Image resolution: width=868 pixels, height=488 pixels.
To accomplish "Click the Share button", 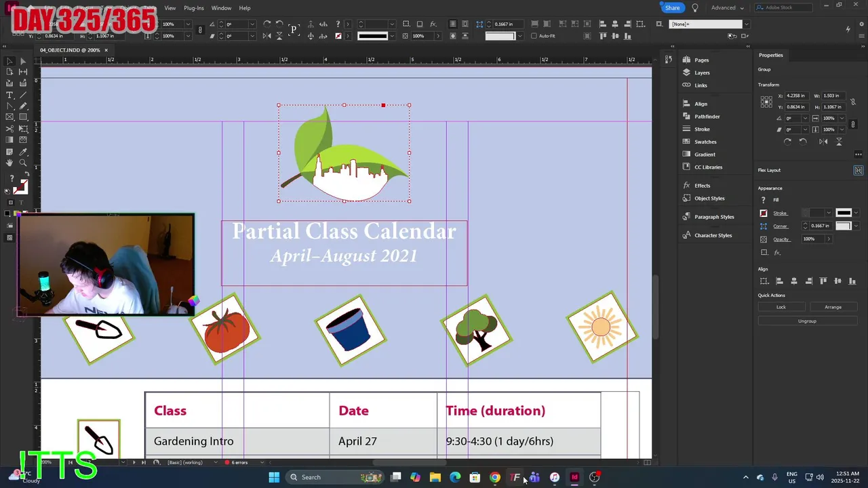I will coord(671,8).
